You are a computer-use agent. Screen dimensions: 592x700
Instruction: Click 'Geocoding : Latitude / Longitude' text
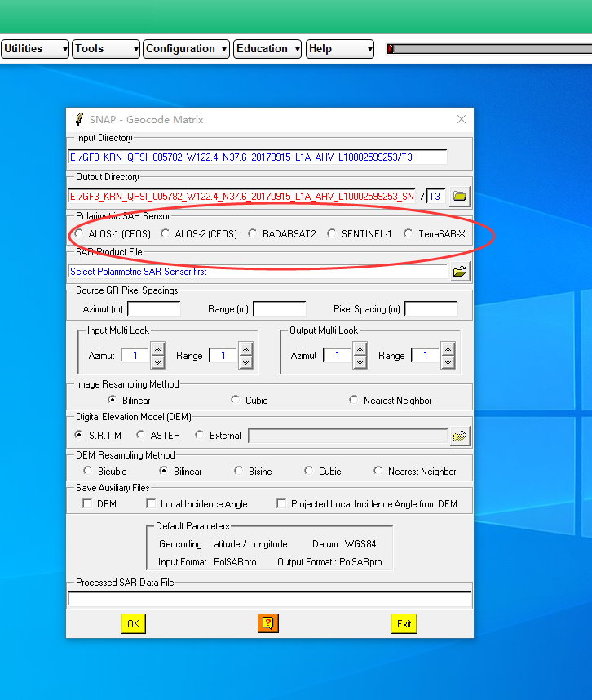[223, 543]
